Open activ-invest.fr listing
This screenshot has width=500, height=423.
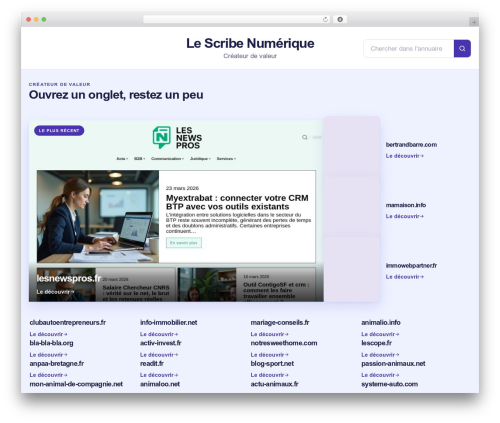161,343
